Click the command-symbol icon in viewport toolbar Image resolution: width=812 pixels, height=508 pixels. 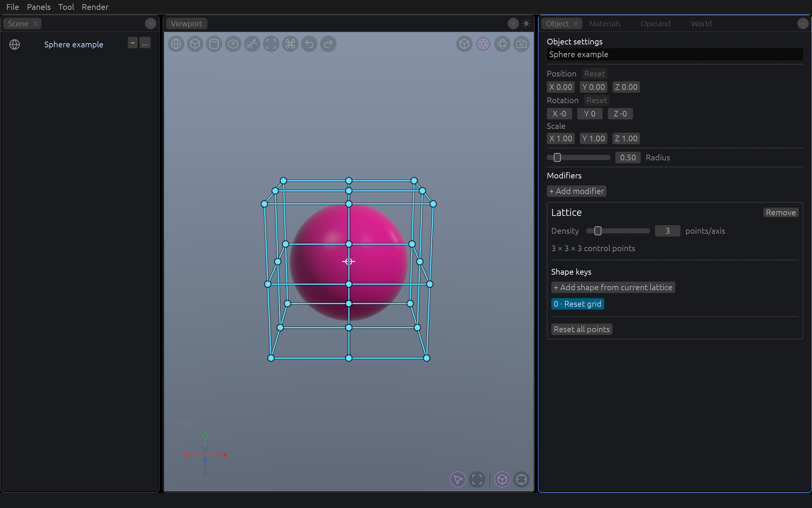pos(290,44)
